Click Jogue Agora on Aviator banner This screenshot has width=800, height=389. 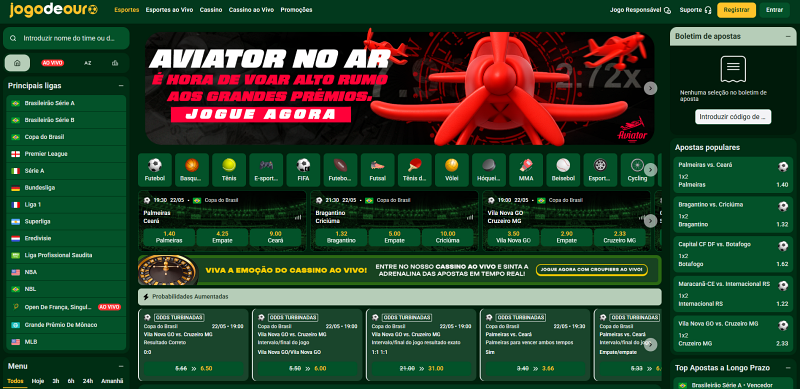(x=261, y=114)
